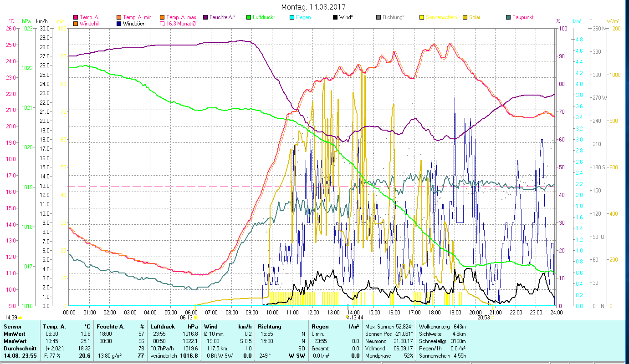629x364 pixels.
Task: Select the blue Windböen legend swatch
Action: 118,24
